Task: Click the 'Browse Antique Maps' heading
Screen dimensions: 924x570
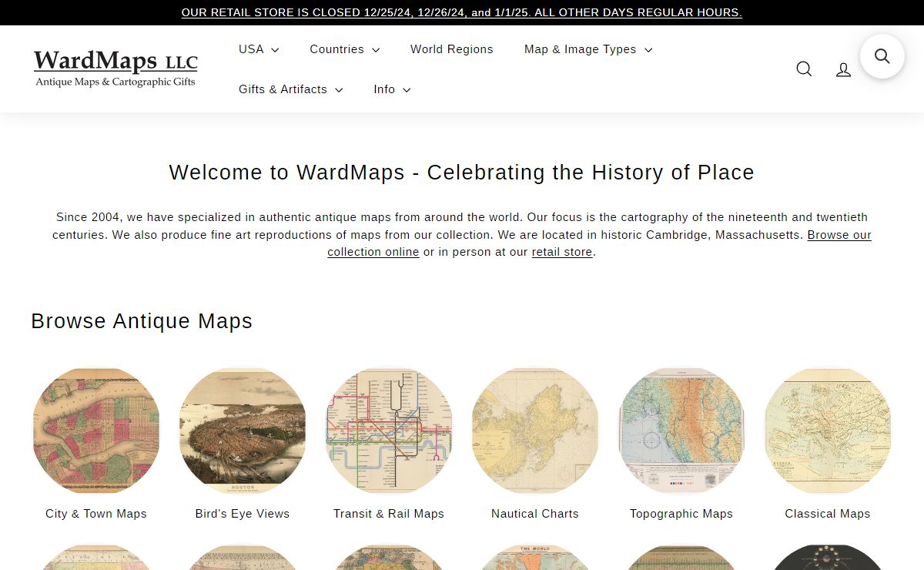Action: (x=142, y=321)
